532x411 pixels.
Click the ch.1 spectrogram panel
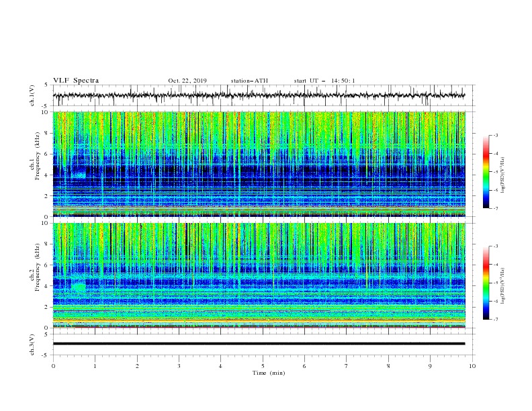coord(259,164)
